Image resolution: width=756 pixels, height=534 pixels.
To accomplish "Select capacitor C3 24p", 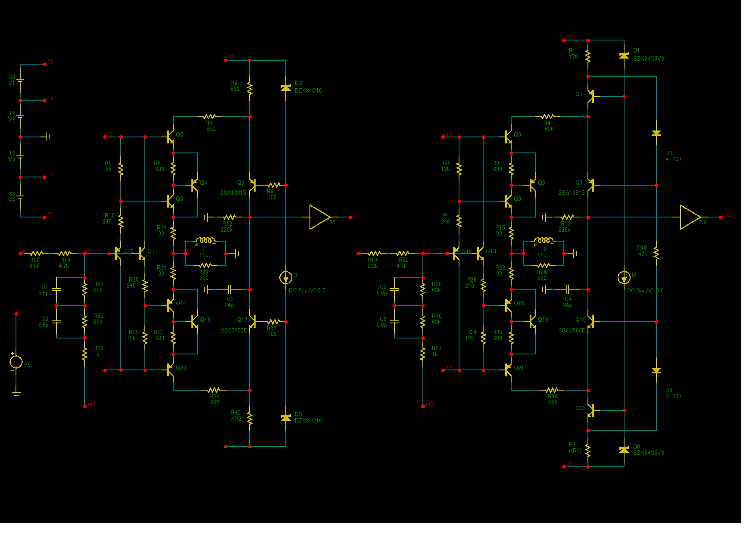I will pos(230,290).
